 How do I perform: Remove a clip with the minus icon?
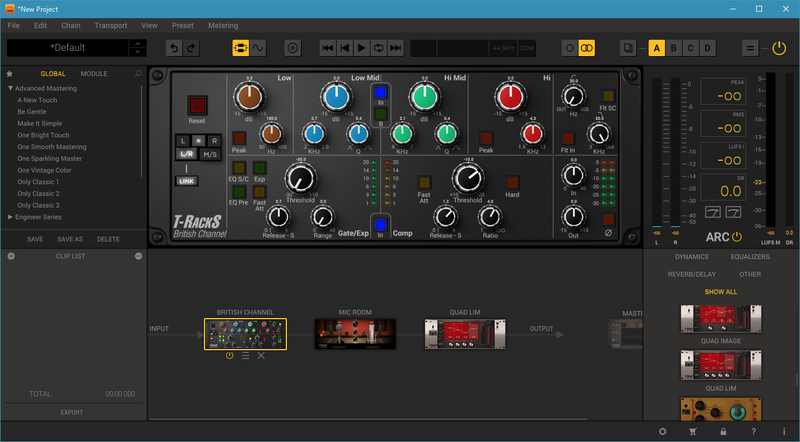[138, 256]
